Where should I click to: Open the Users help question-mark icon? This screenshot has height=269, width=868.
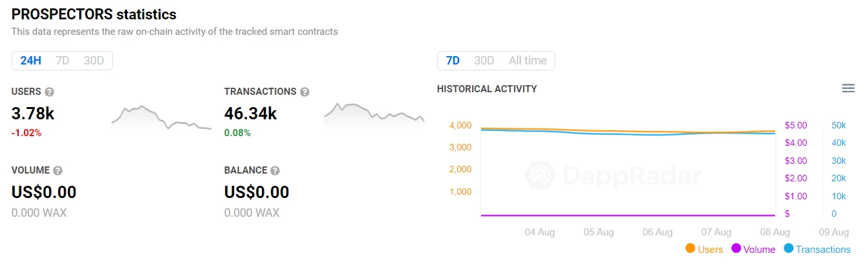(50, 92)
